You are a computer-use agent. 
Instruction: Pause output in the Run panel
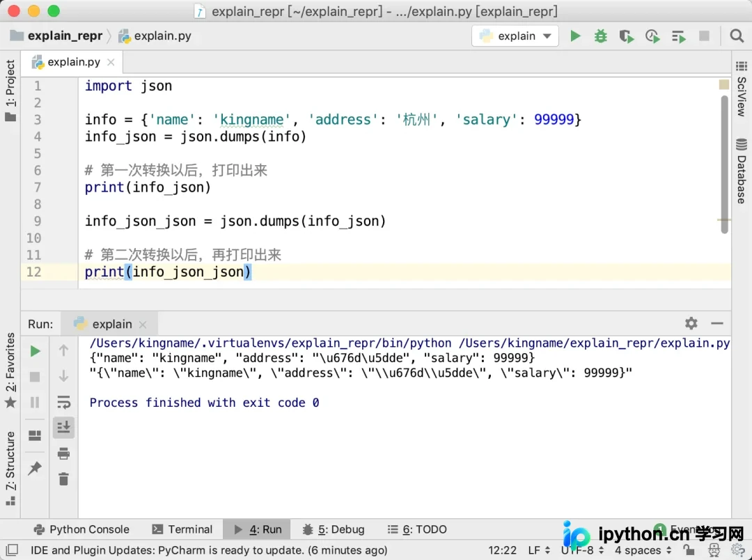[x=35, y=402]
